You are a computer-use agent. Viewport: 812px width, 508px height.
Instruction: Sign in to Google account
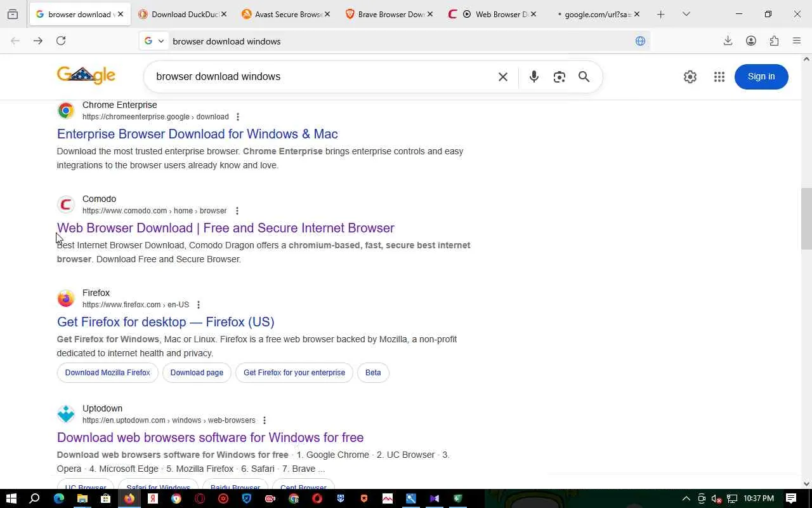tap(761, 77)
